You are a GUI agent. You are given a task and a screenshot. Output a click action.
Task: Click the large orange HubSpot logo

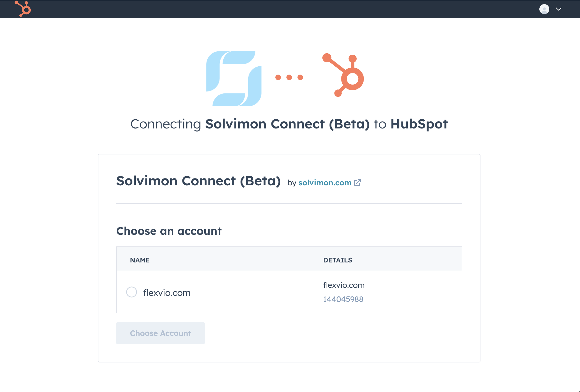pos(344,75)
